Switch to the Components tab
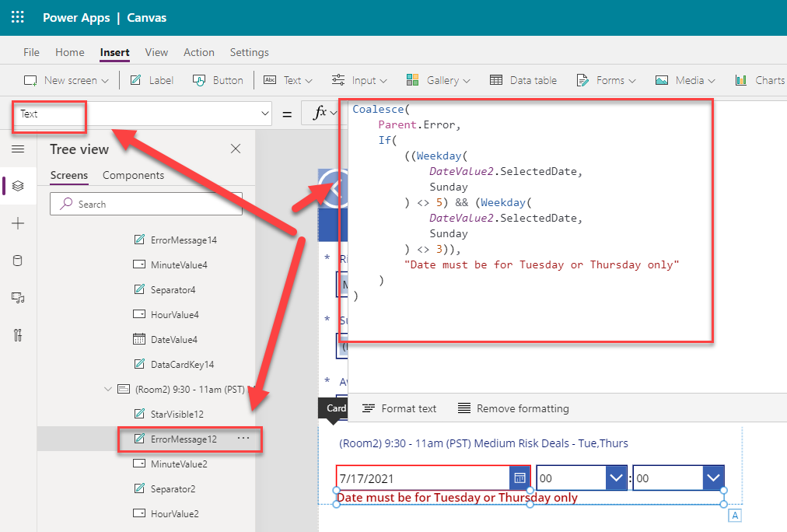787x532 pixels. click(x=133, y=175)
